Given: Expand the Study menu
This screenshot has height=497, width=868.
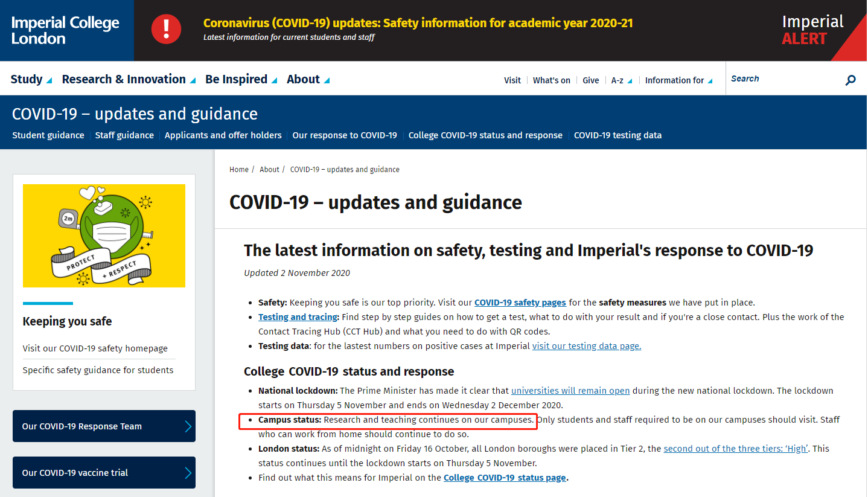Looking at the screenshot, I should point(31,79).
